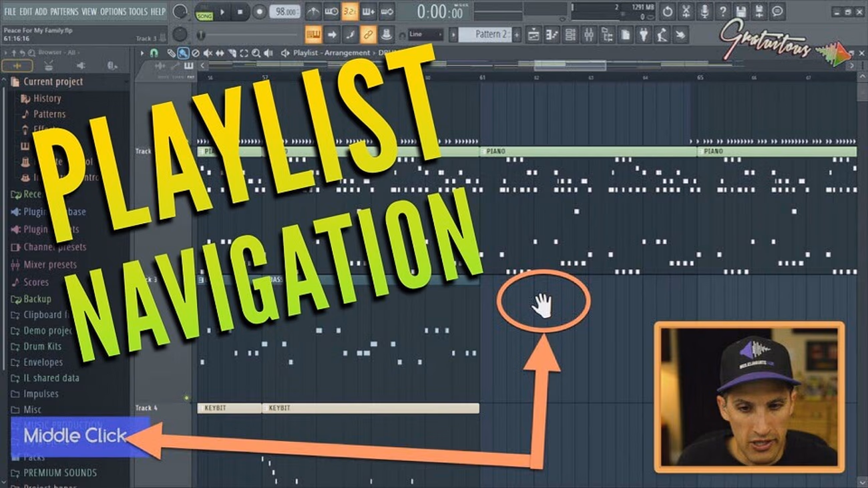Select the Slice tool in playlist toolbar
This screenshot has height=488, width=868.
tap(232, 53)
